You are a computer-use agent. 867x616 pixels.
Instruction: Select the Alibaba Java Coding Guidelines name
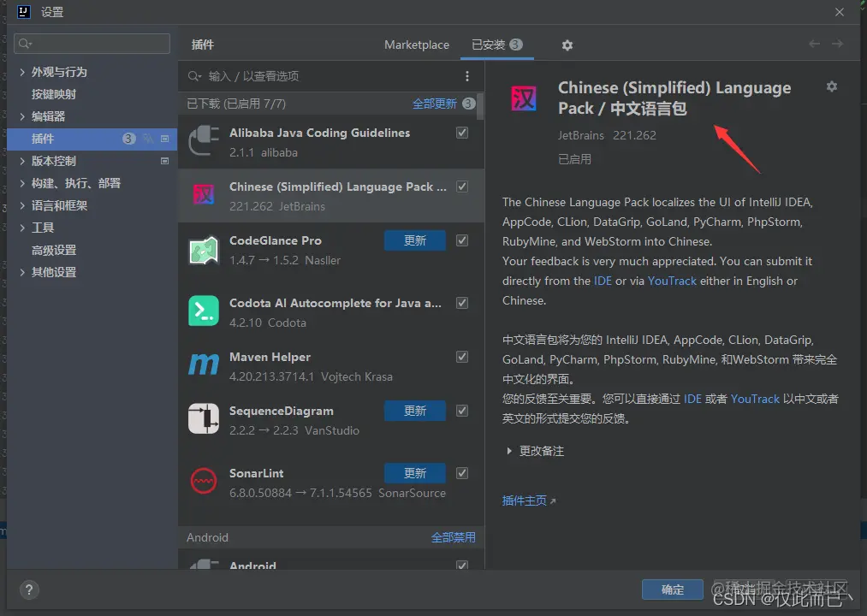[x=319, y=133]
